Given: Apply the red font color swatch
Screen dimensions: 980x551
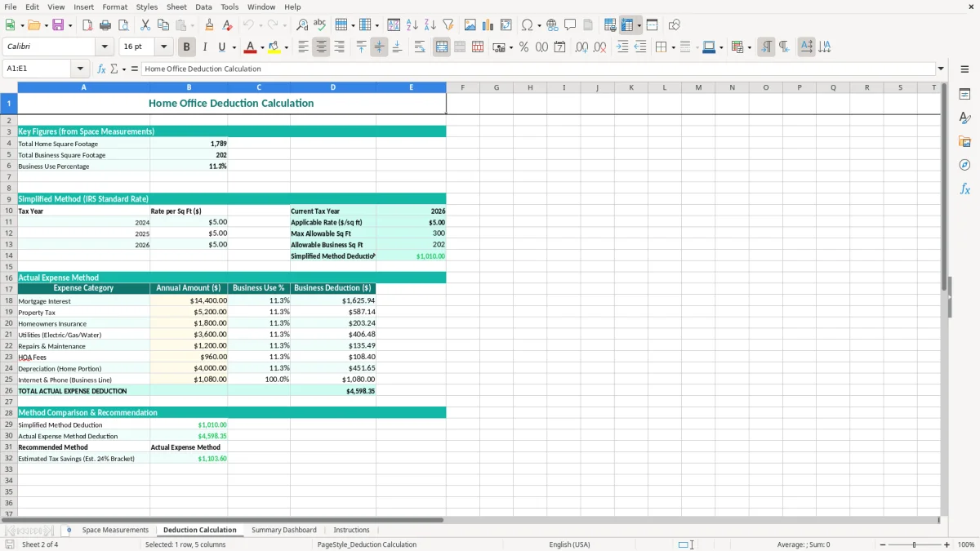Looking at the screenshot, I should click(x=251, y=47).
